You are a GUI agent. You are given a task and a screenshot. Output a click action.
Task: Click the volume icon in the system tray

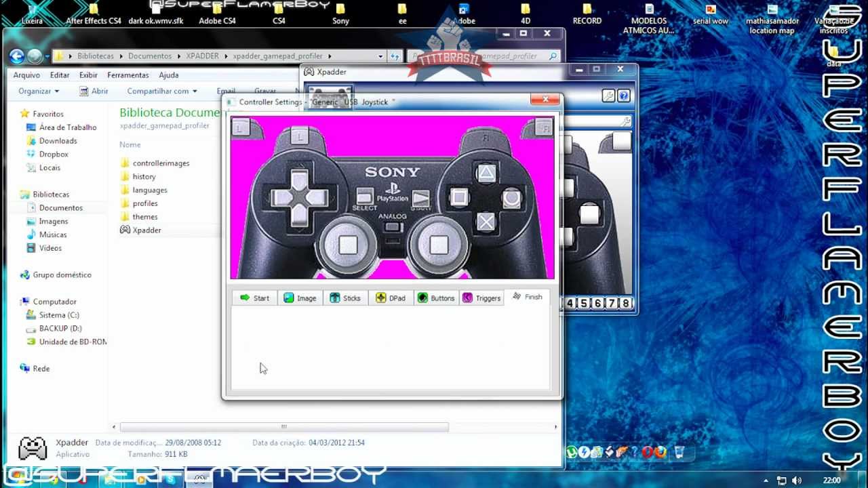click(x=796, y=481)
